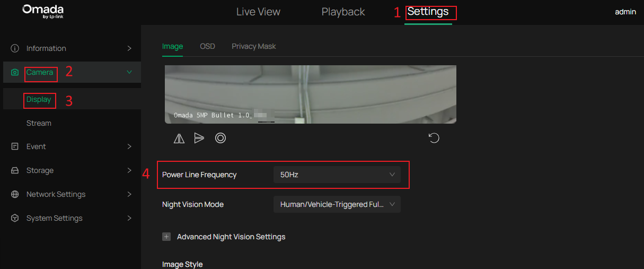644x269 pixels.
Task: Expand the Storage menu chevron
Action: [129, 170]
